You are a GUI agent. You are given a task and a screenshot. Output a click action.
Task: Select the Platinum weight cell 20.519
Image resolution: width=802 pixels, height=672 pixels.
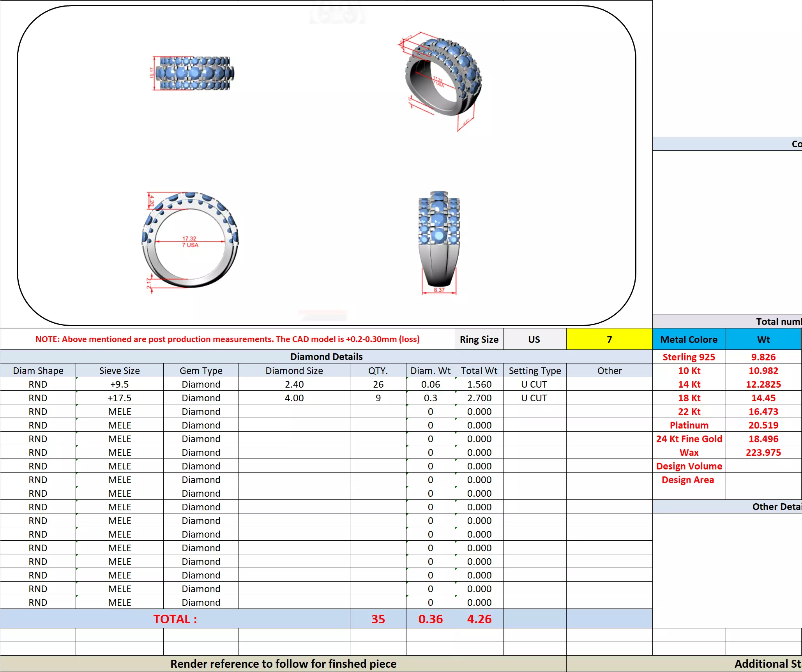(x=763, y=425)
